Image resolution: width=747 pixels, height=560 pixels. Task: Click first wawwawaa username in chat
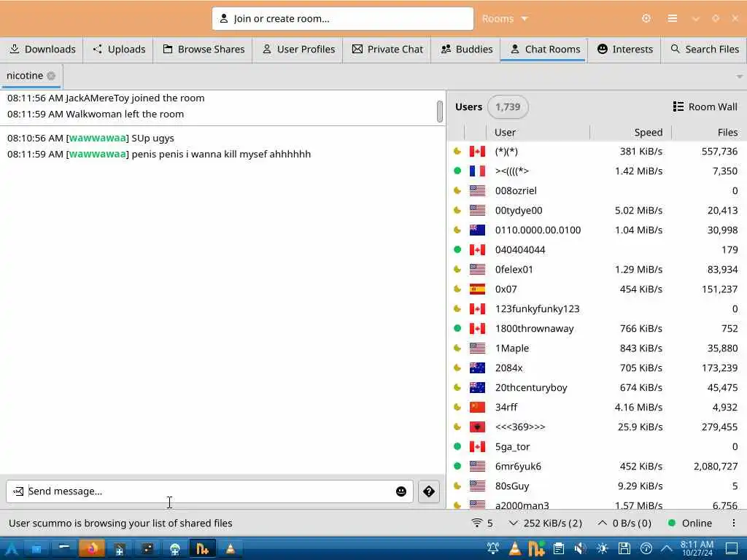(x=97, y=138)
